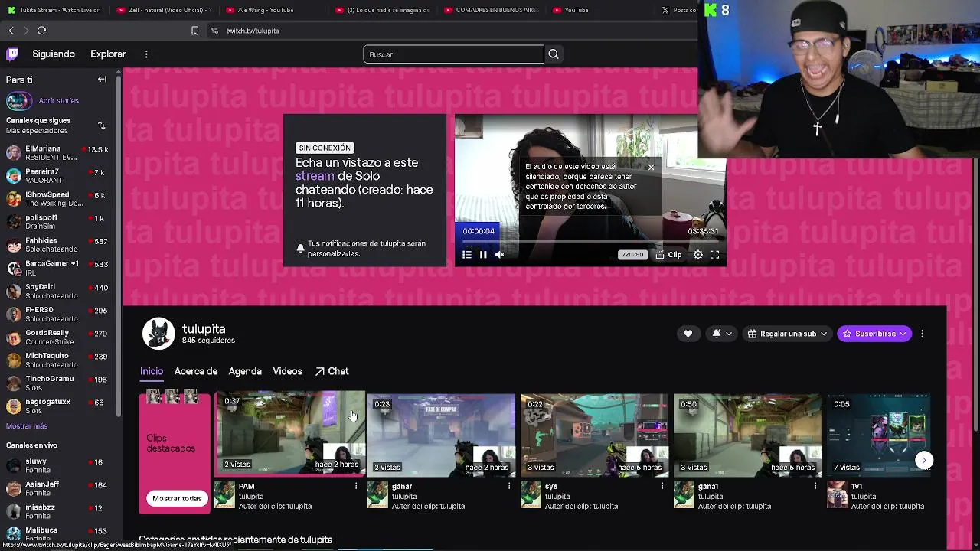This screenshot has width=980, height=551.
Task: Enter fullscreen video mode
Action: click(714, 255)
